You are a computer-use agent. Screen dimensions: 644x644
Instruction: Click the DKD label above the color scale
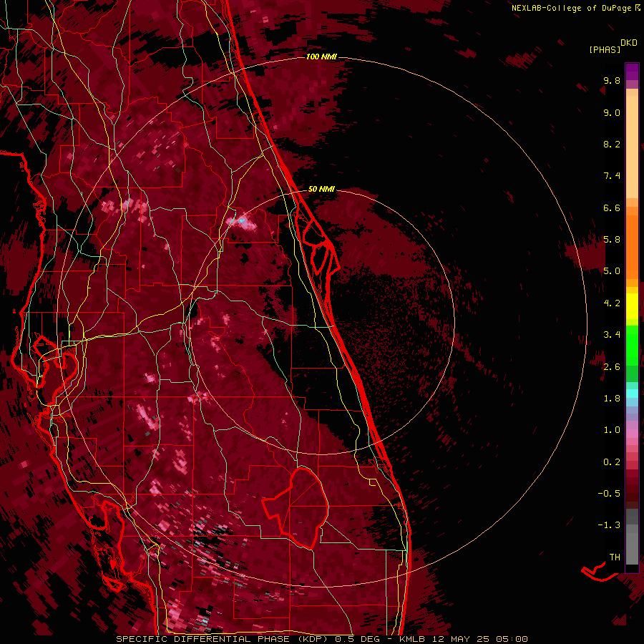629,43
